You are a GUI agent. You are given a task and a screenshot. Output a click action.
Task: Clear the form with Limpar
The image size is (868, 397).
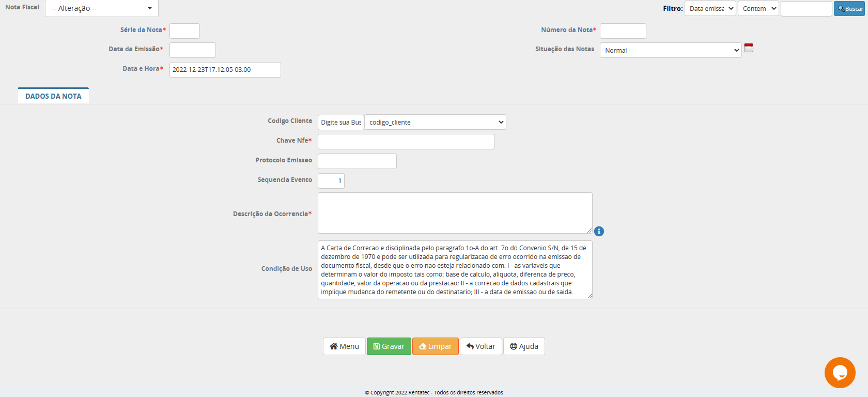435,346
